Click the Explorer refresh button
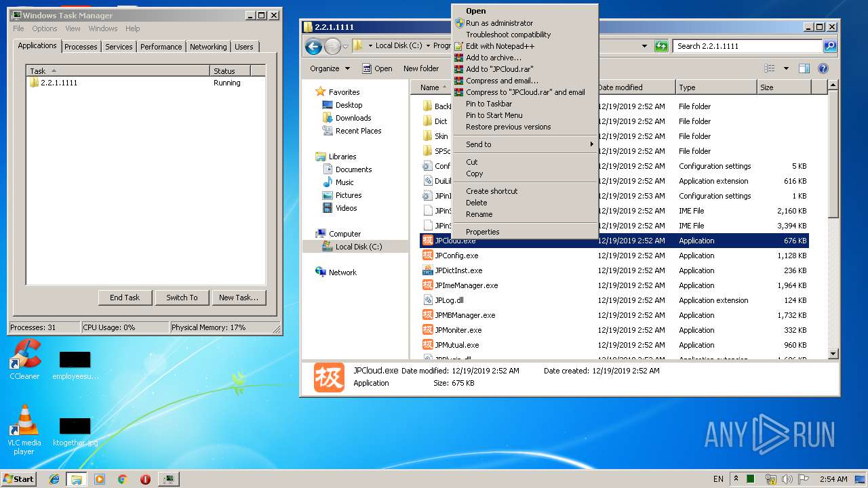868x488 pixels. point(661,46)
